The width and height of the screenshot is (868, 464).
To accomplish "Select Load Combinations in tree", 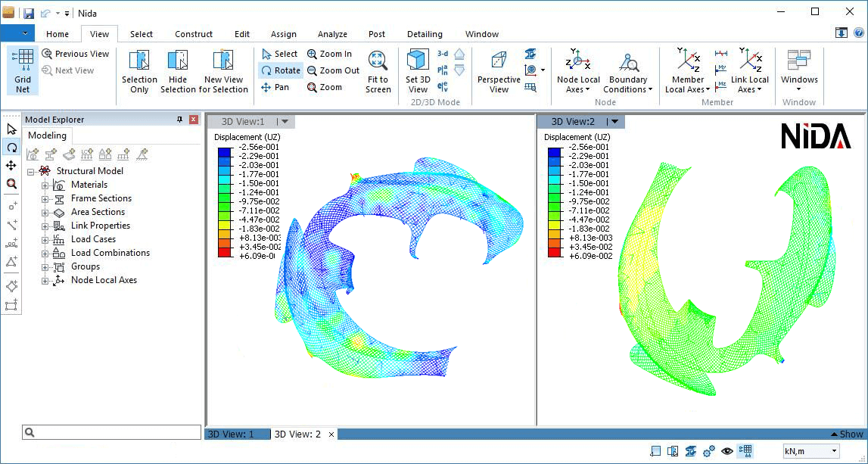I will point(110,253).
